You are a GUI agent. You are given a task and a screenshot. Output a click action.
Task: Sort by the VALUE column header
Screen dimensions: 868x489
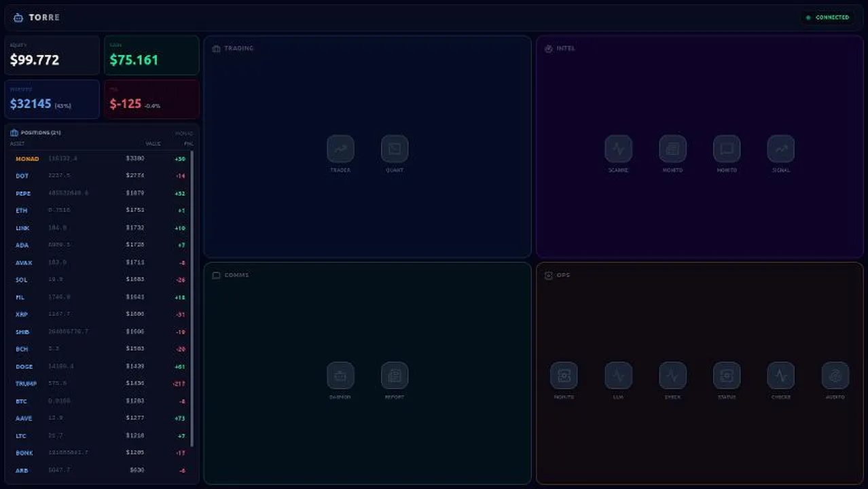tap(153, 143)
